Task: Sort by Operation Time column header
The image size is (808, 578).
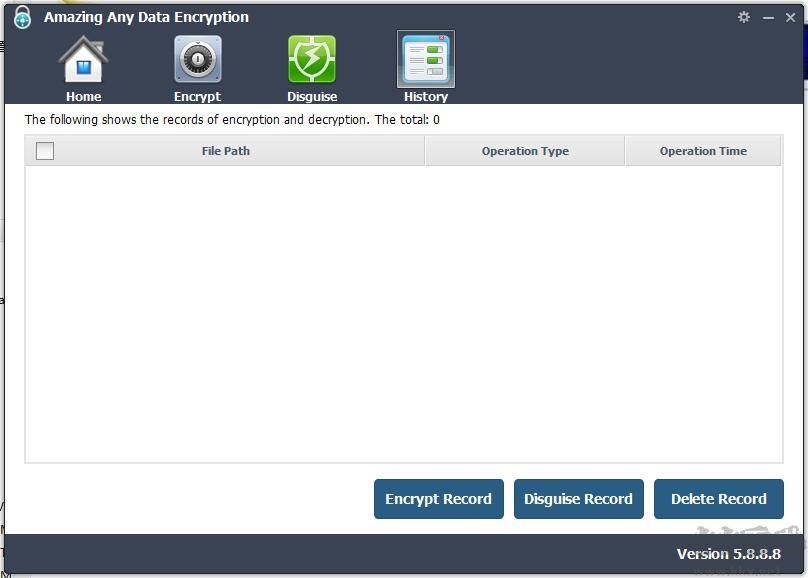Action: (x=703, y=151)
